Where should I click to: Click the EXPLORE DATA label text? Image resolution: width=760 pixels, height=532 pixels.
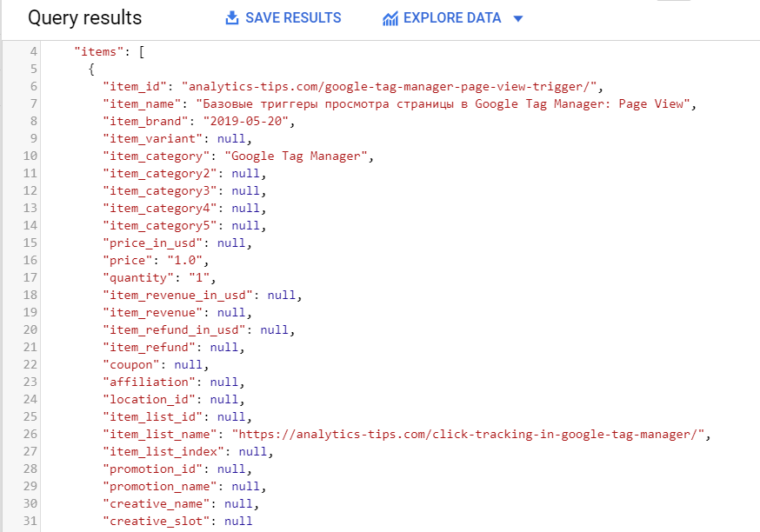click(452, 18)
